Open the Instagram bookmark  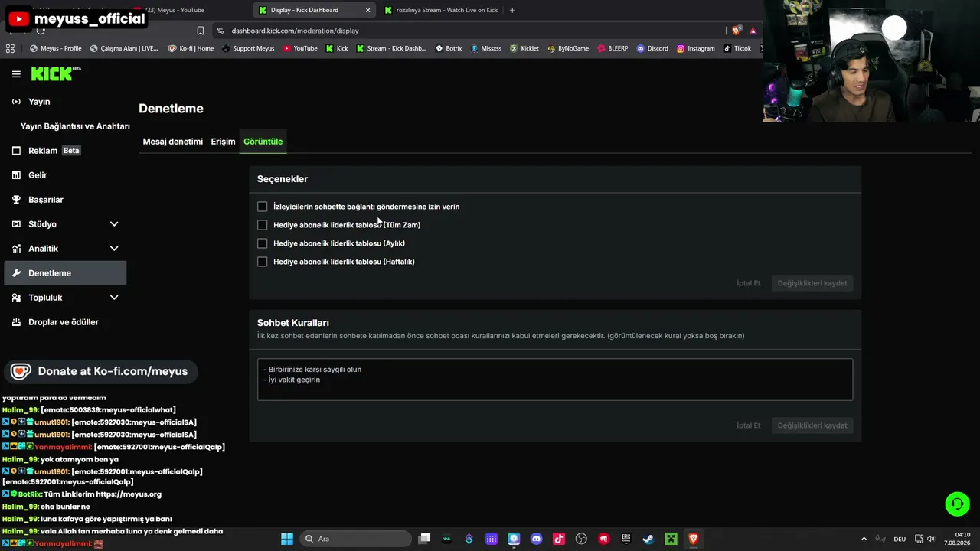pos(696,48)
